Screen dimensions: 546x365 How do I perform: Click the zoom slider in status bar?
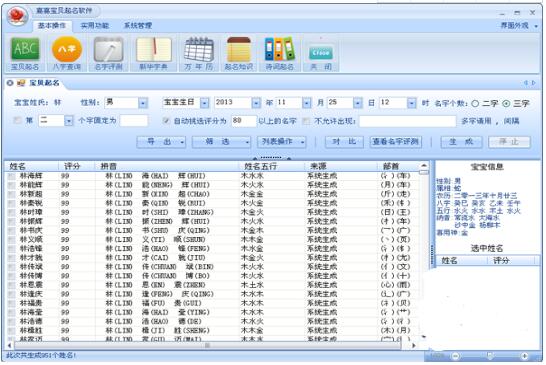point(490,356)
